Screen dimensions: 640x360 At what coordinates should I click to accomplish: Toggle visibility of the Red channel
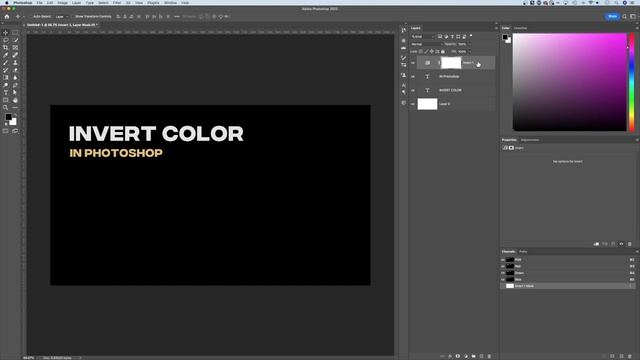(x=503, y=267)
